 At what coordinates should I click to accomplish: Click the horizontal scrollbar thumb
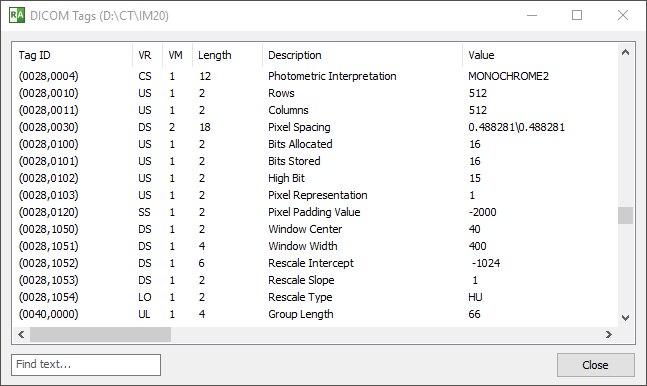[100, 335]
